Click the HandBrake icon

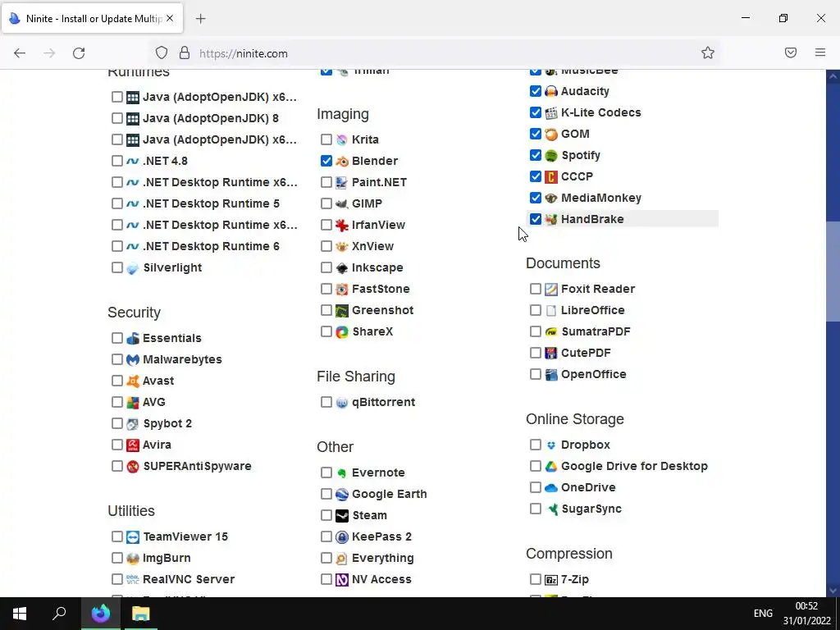[551, 220]
